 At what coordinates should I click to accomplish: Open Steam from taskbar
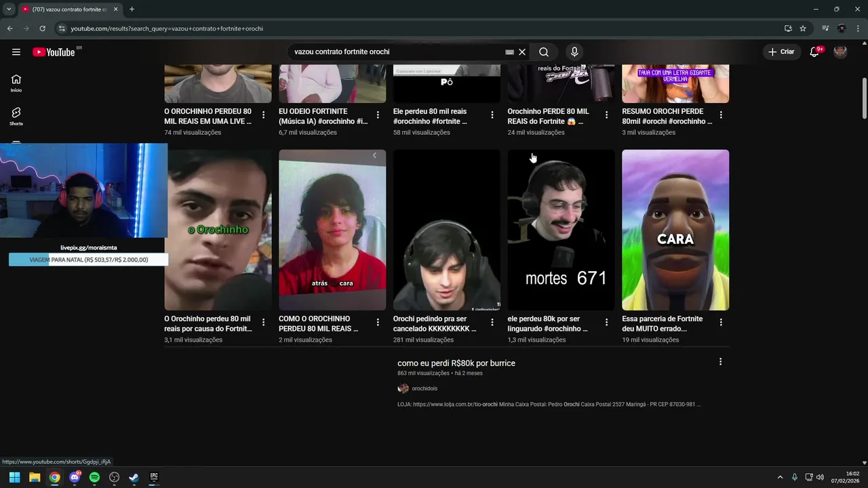tap(134, 477)
